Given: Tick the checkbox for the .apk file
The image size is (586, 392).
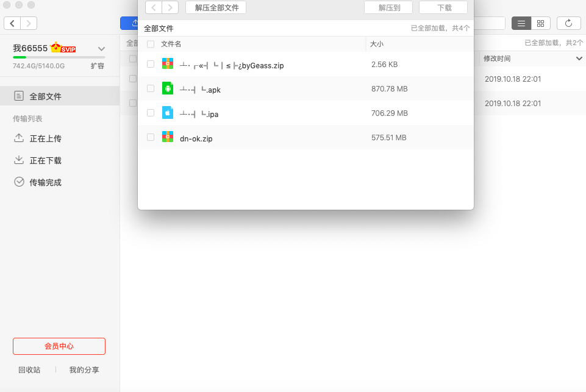Looking at the screenshot, I should coord(151,89).
